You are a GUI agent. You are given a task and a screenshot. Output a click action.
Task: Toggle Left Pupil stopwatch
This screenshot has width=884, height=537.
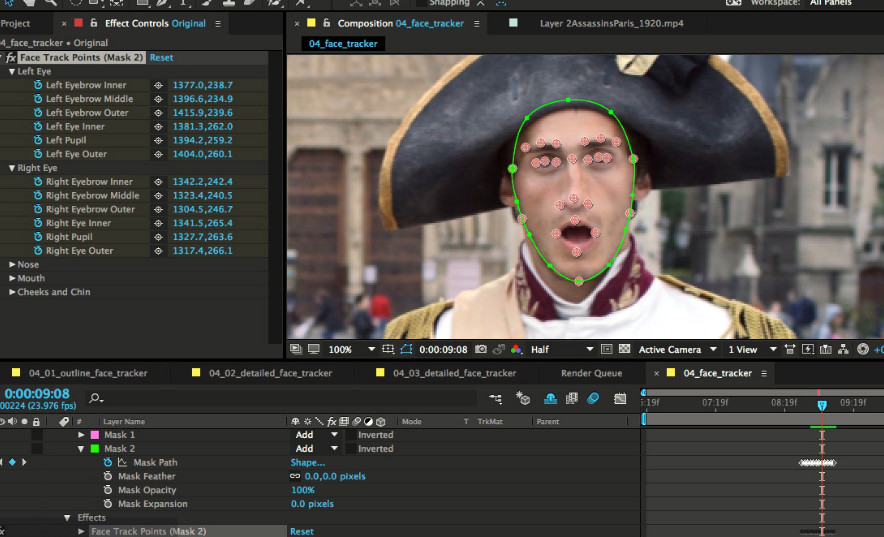(x=38, y=140)
